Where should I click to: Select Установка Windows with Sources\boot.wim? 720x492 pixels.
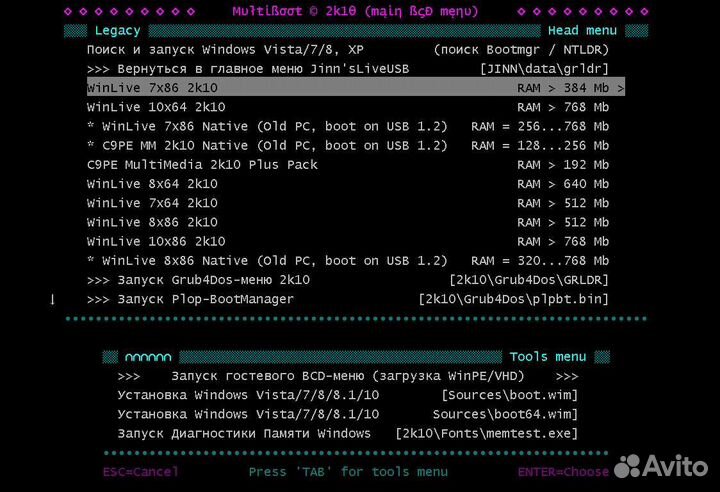348,395
